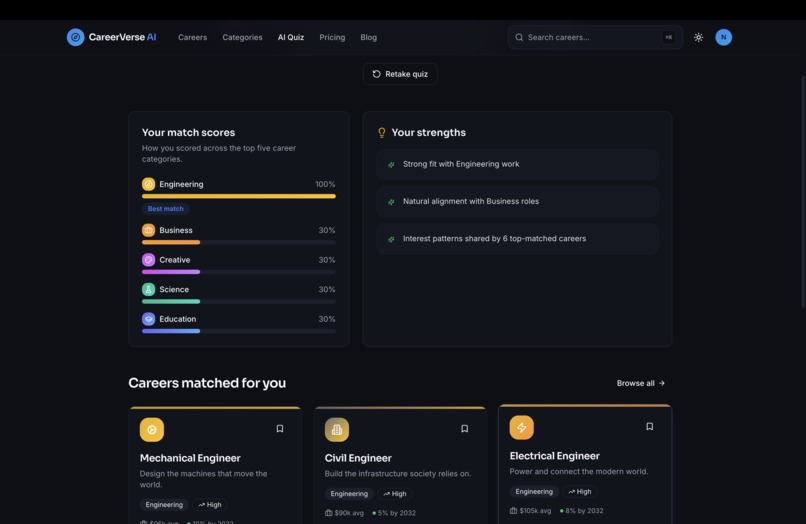This screenshot has width=806, height=524.
Task: Bookmark the Electrical Engineer card
Action: (650, 426)
